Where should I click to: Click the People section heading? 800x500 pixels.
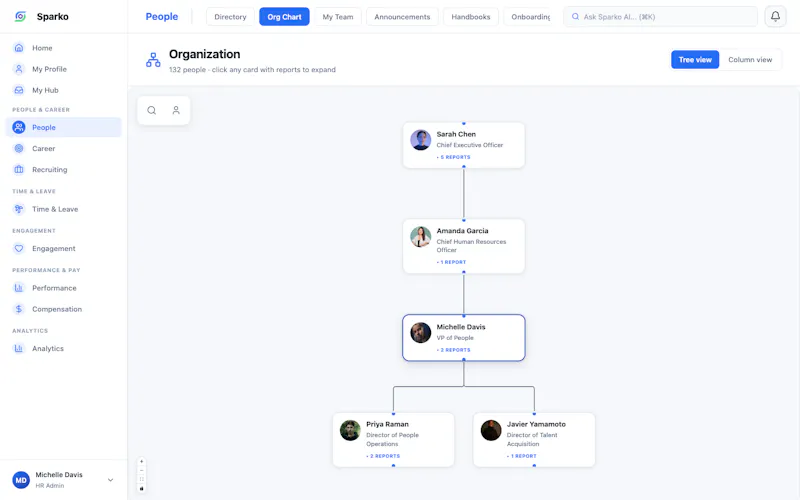[162, 16]
